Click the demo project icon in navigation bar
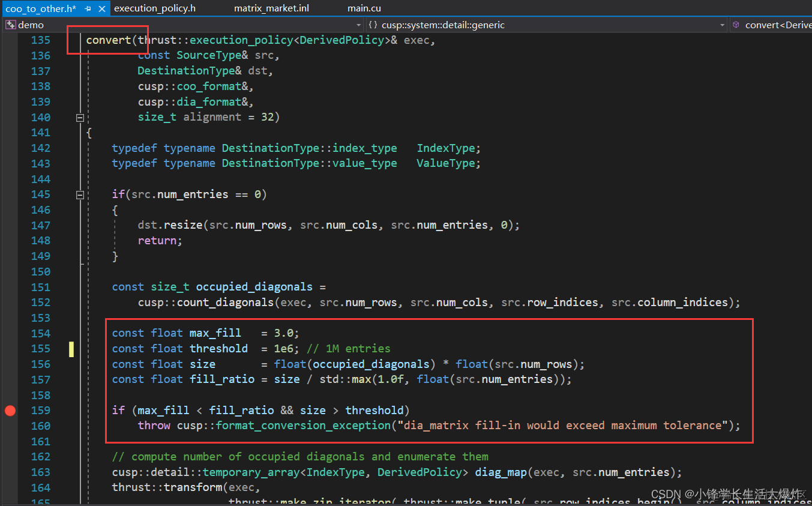 (11, 25)
